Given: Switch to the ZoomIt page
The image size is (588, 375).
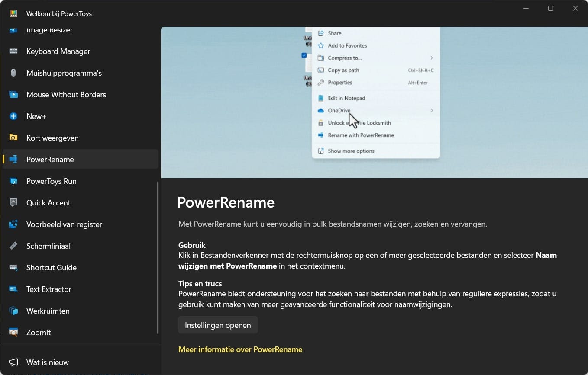Looking at the screenshot, I should point(81,333).
